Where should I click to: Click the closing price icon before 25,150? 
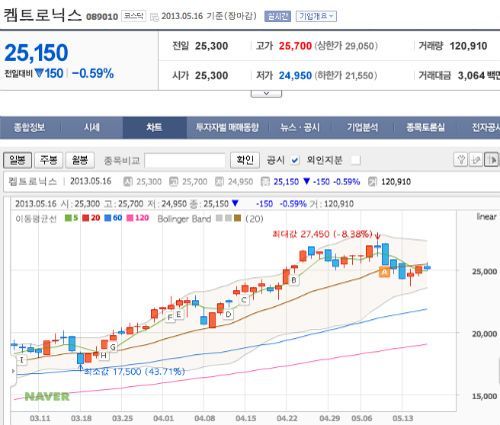point(265,182)
